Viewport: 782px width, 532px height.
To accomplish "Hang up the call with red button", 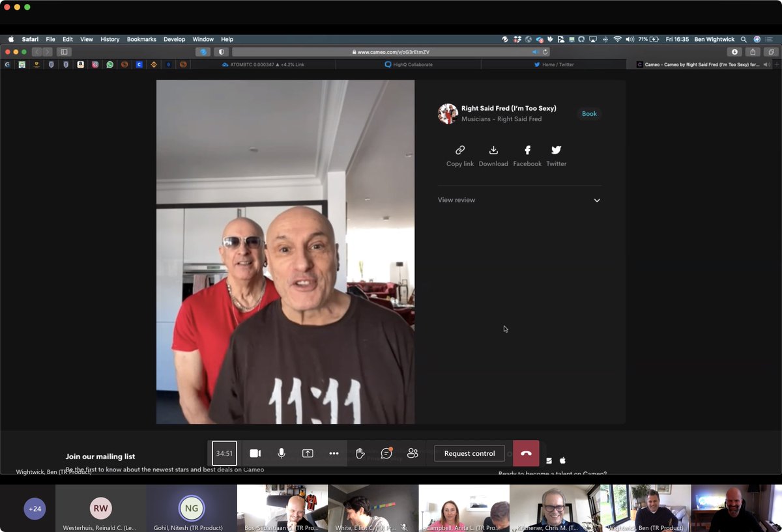I will coord(526,453).
